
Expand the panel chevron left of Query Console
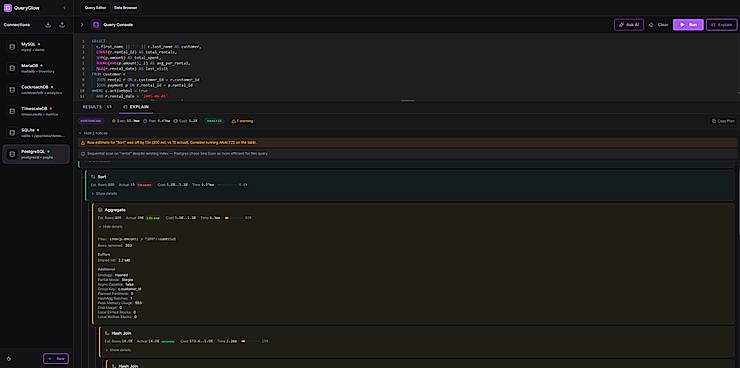82,25
